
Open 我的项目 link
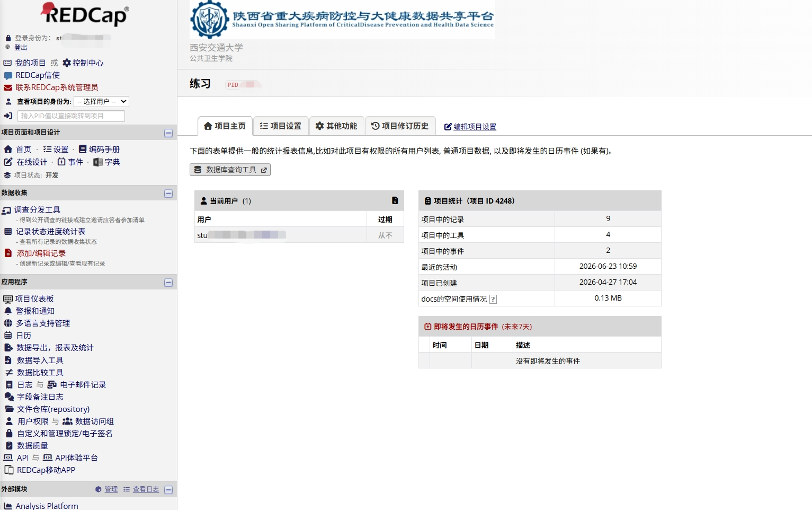30,63
